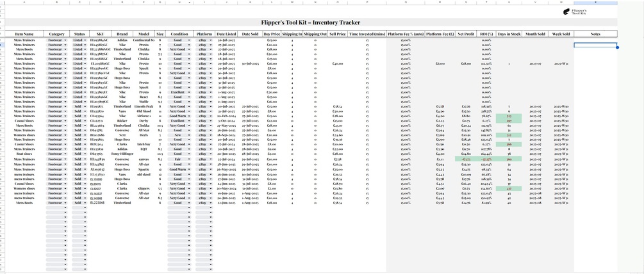Click the Lincoln Peak model cell

144,107
